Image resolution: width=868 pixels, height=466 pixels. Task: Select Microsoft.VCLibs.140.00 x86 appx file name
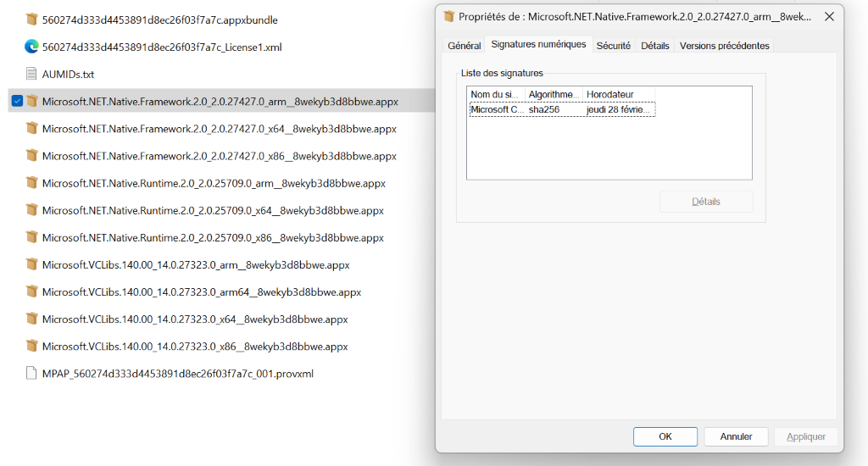(195, 346)
